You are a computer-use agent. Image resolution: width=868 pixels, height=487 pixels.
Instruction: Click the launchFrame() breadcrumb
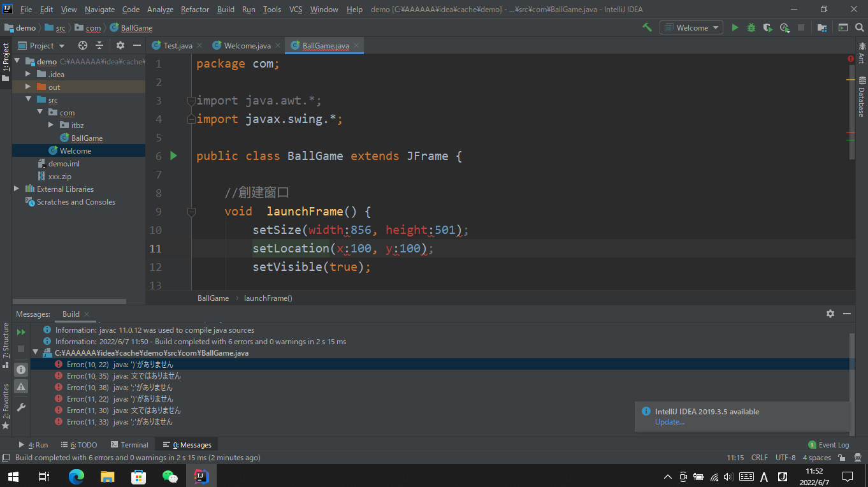(268, 298)
